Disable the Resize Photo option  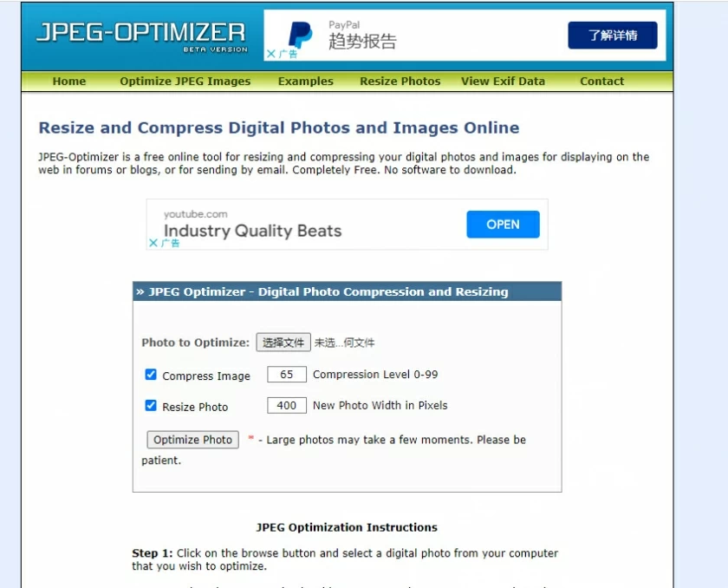click(150, 406)
